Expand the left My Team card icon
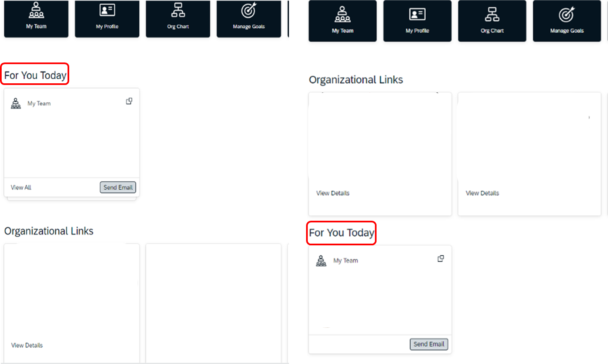 click(129, 101)
